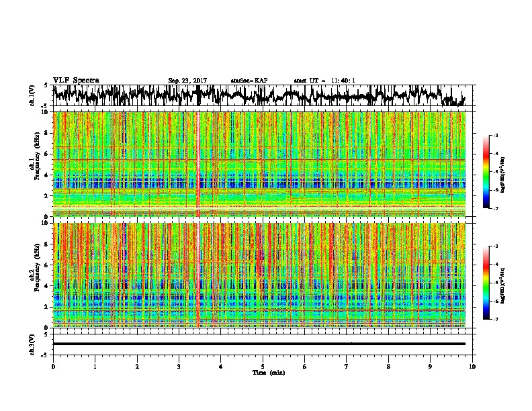The height and width of the screenshot is (411, 532).
Task: Click time axis tick label "9"
Action: click(430, 367)
